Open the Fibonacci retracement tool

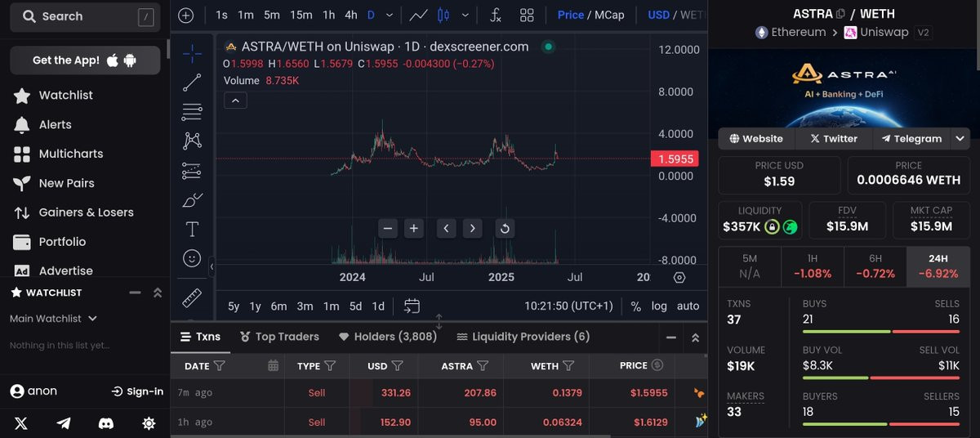[x=192, y=112]
